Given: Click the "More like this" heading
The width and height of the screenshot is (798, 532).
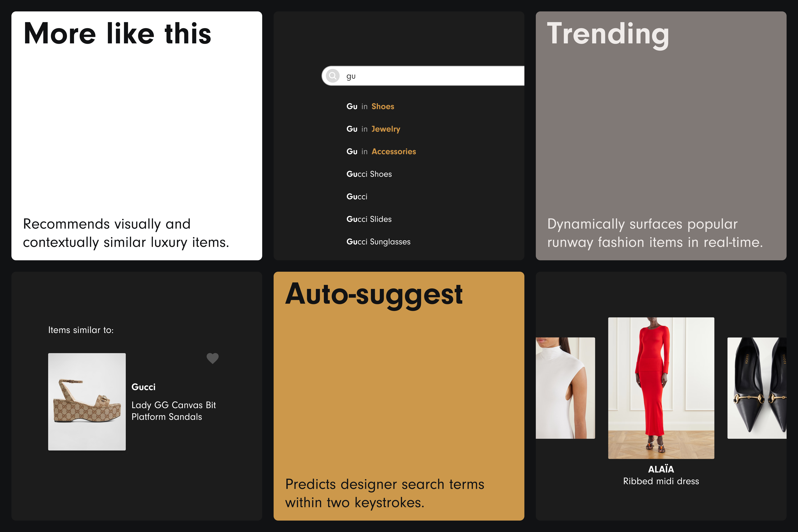Looking at the screenshot, I should click(x=117, y=34).
